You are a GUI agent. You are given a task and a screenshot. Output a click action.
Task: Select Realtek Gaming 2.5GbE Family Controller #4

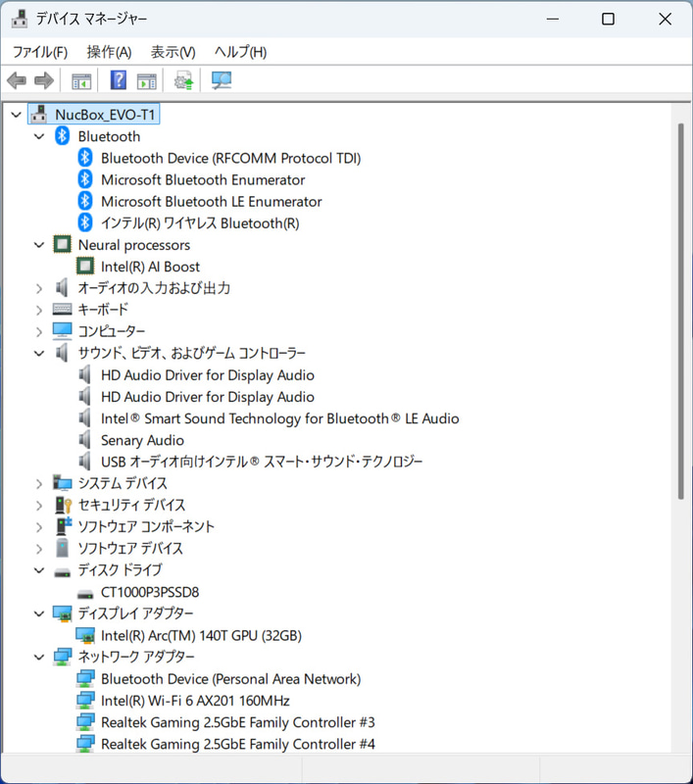pyautogui.click(x=238, y=744)
